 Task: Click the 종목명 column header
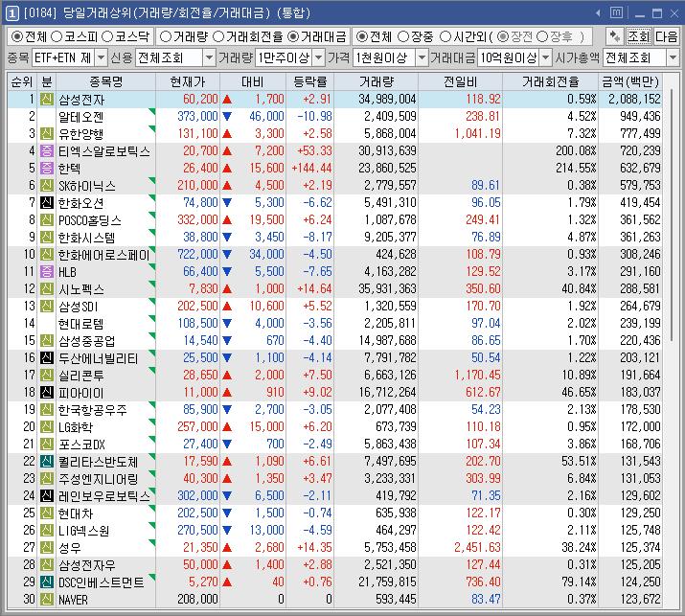(105, 81)
